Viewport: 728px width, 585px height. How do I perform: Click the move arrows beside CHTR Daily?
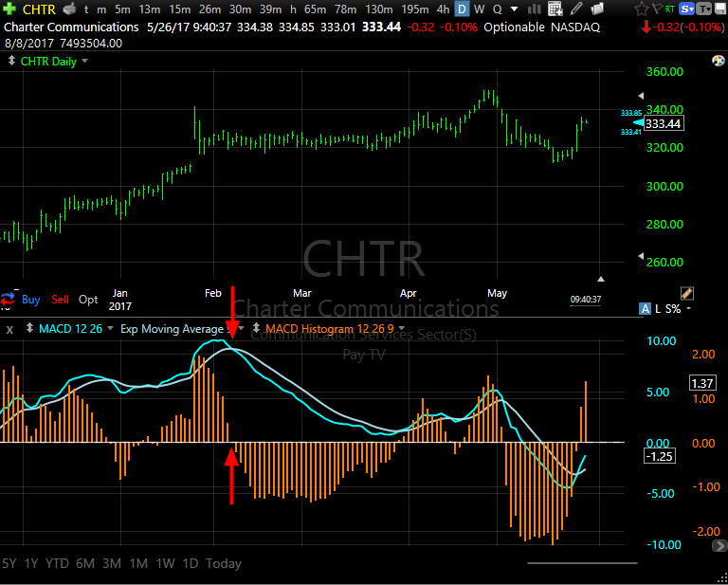tap(12, 61)
